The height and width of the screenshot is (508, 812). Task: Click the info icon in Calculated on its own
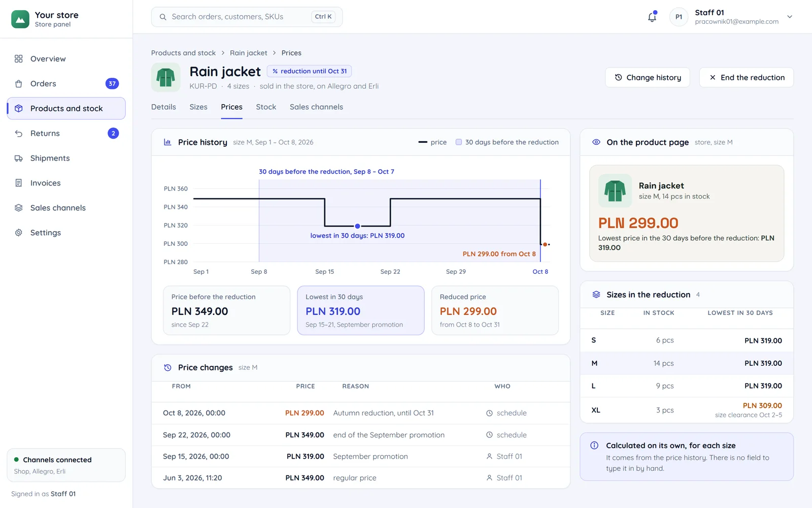[594, 446]
